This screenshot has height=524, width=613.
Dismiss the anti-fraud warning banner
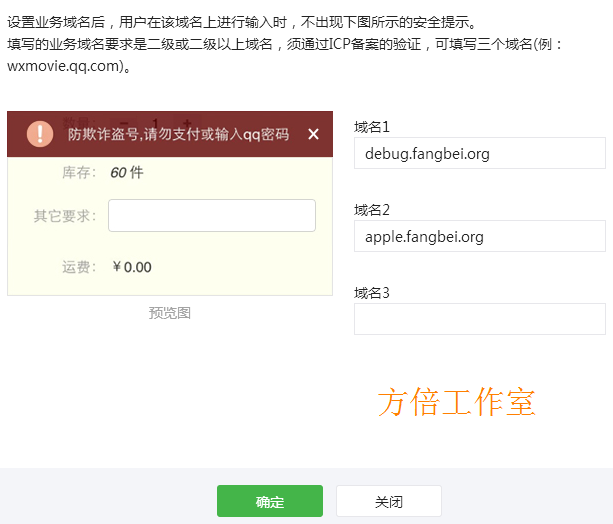coord(313,134)
